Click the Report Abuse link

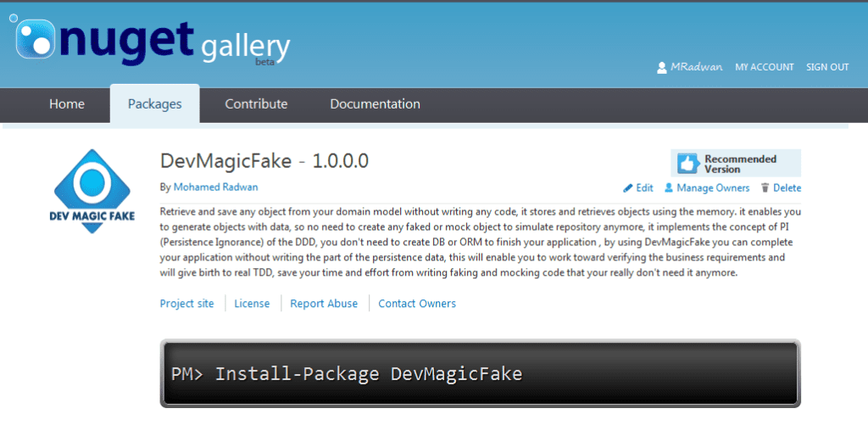click(324, 304)
